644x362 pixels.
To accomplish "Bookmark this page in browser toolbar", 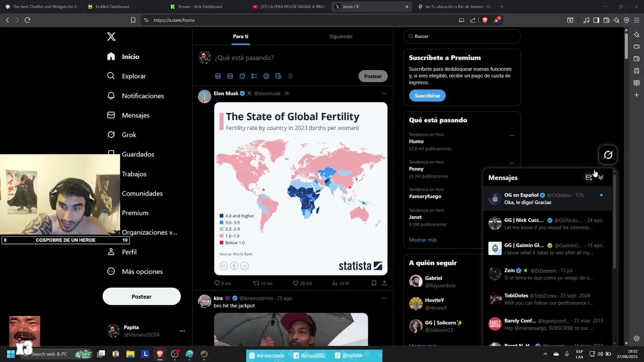I will [133, 20].
